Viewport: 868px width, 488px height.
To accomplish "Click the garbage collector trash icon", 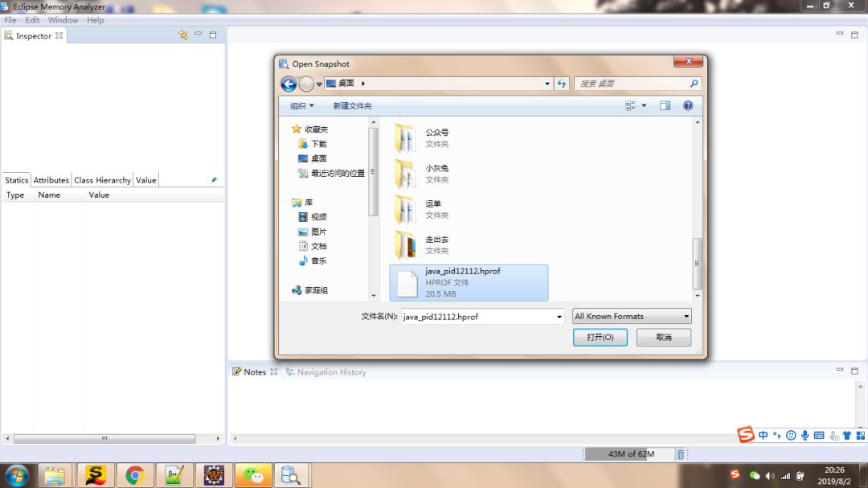I will click(x=681, y=454).
